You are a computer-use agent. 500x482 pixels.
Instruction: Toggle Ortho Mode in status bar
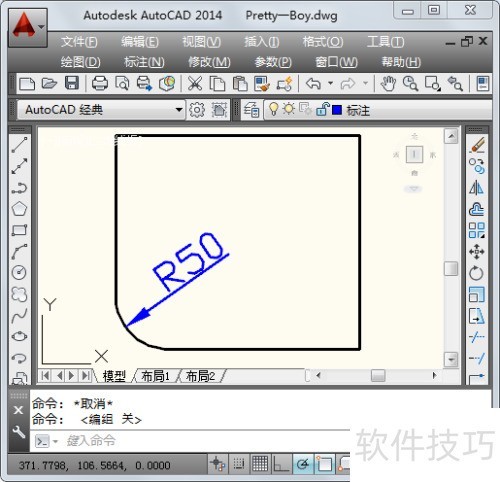pos(281,464)
